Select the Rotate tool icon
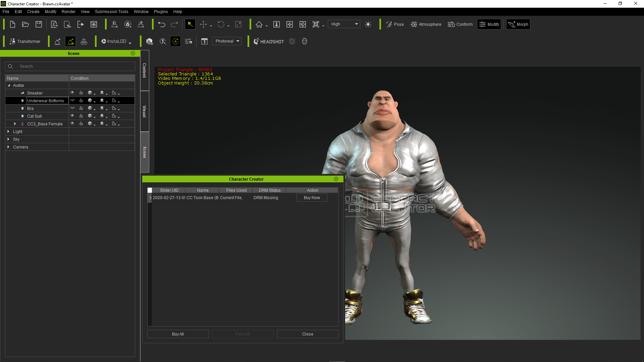644x362 pixels. pyautogui.click(x=221, y=24)
